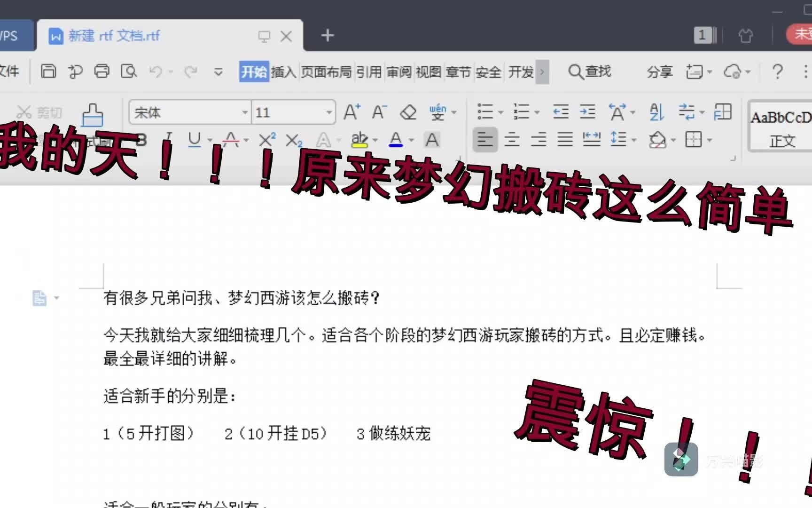Expand the highlight color dropdown arrow
This screenshot has width=812, height=508.
pyautogui.click(x=375, y=140)
